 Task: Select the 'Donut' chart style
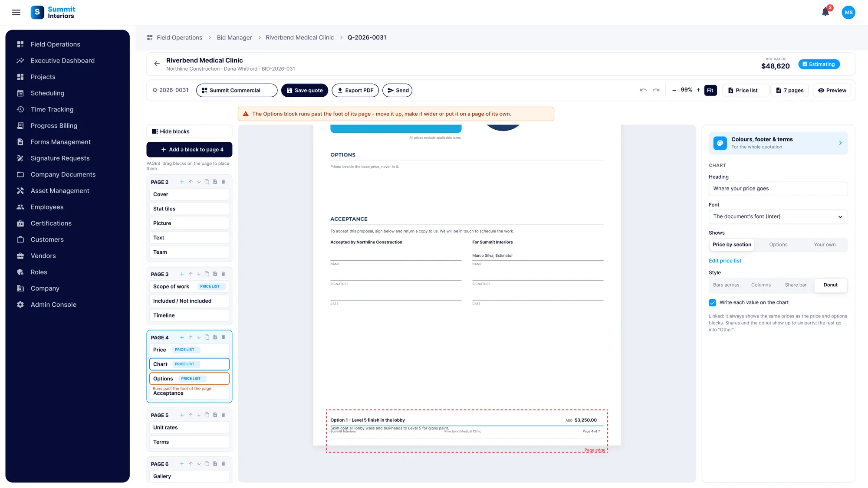click(x=830, y=285)
